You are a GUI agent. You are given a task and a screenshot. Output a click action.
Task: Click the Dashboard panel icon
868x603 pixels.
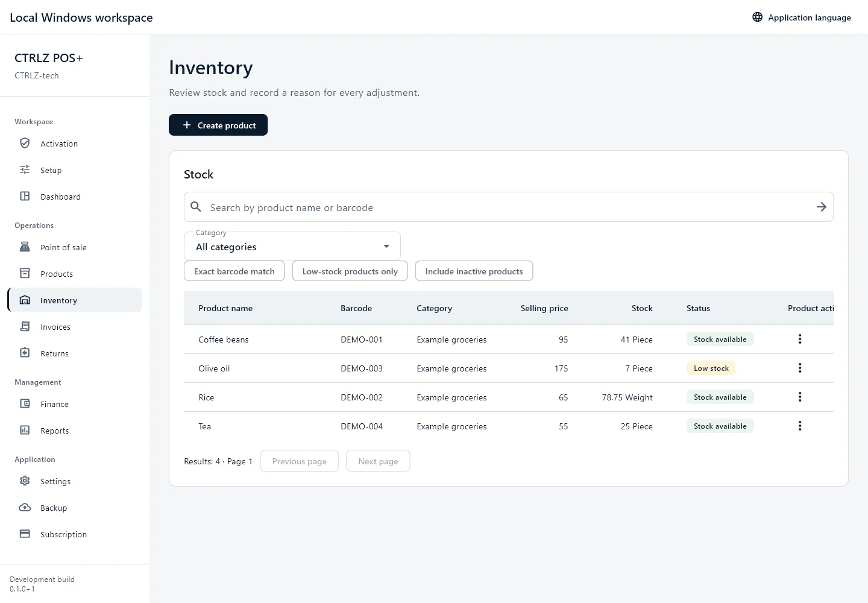25,196
